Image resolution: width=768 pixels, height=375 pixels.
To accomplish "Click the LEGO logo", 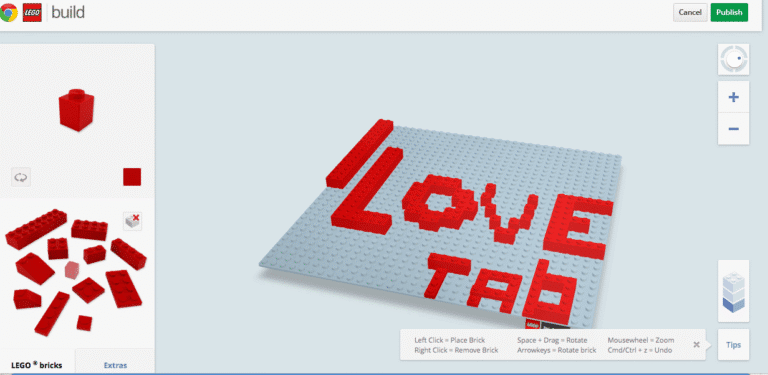I will click(32, 12).
